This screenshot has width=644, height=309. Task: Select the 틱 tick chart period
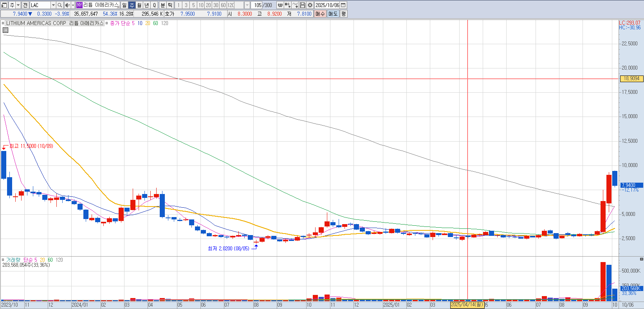tap(170, 5)
